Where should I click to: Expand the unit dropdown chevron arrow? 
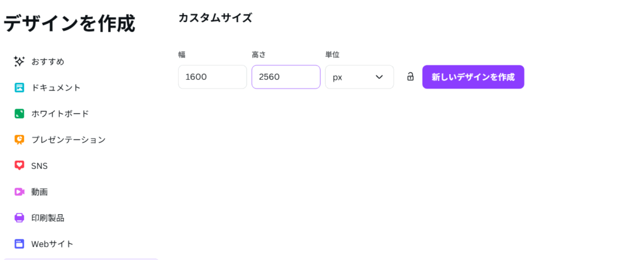(379, 77)
